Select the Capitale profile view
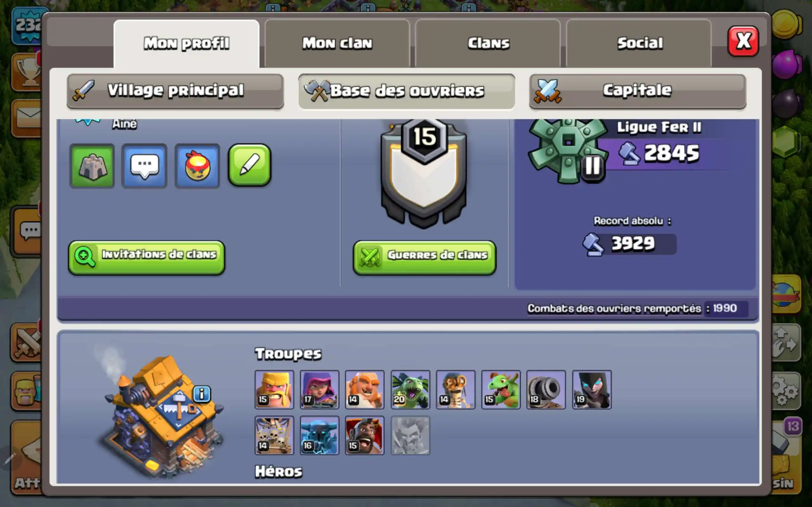Viewport: 812px width, 507px height. coord(638,91)
